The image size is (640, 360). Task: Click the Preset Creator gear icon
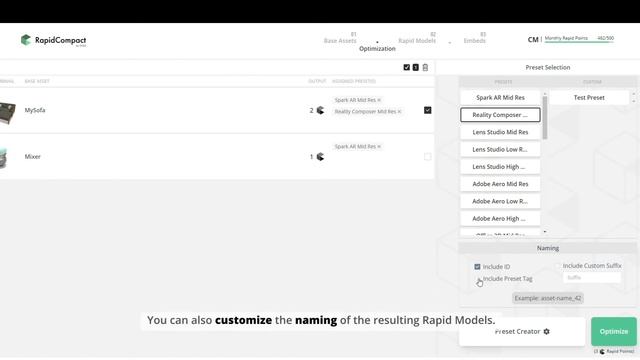547,331
